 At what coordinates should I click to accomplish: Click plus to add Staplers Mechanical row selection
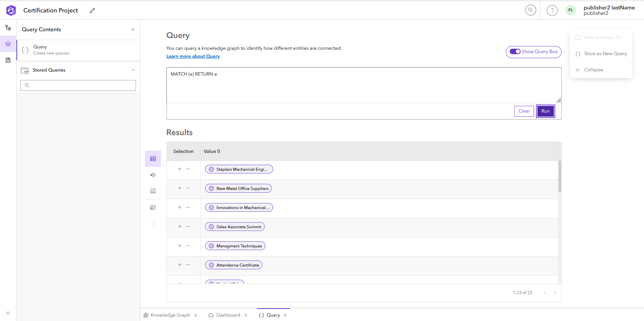click(180, 169)
